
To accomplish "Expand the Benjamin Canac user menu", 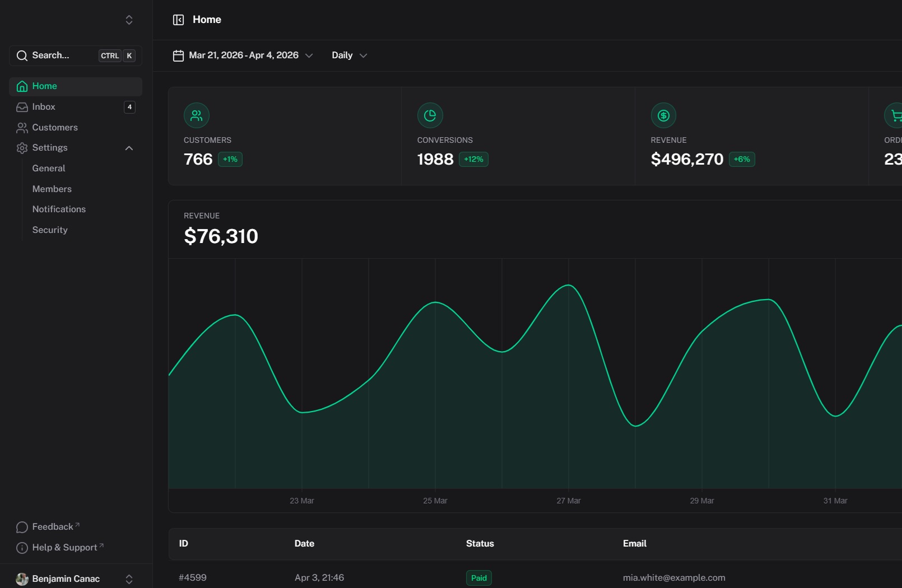I will coord(129,579).
